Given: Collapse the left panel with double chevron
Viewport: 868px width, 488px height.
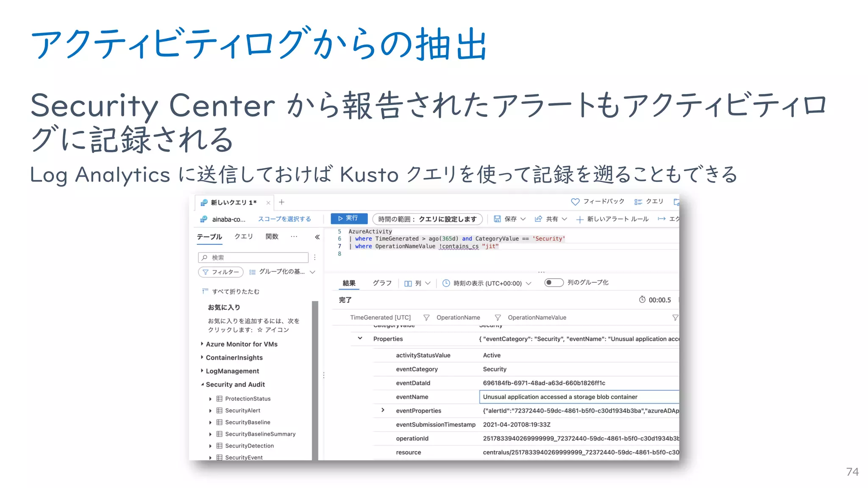Looking at the screenshot, I should (x=317, y=237).
